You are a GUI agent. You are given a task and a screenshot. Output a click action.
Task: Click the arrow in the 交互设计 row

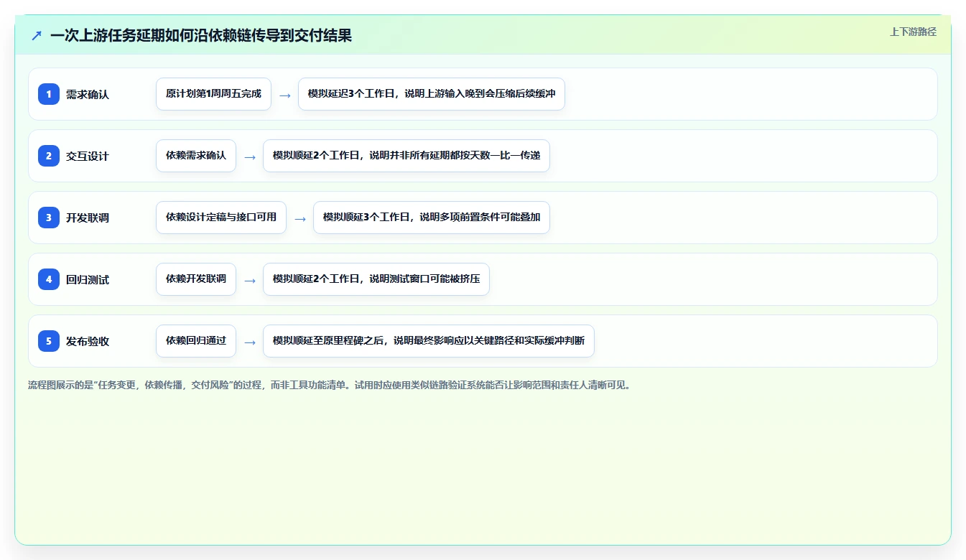[x=250, y=157]
